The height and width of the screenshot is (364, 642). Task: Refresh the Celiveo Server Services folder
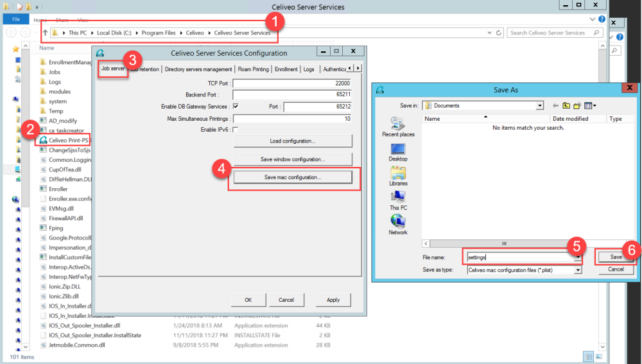498,33
